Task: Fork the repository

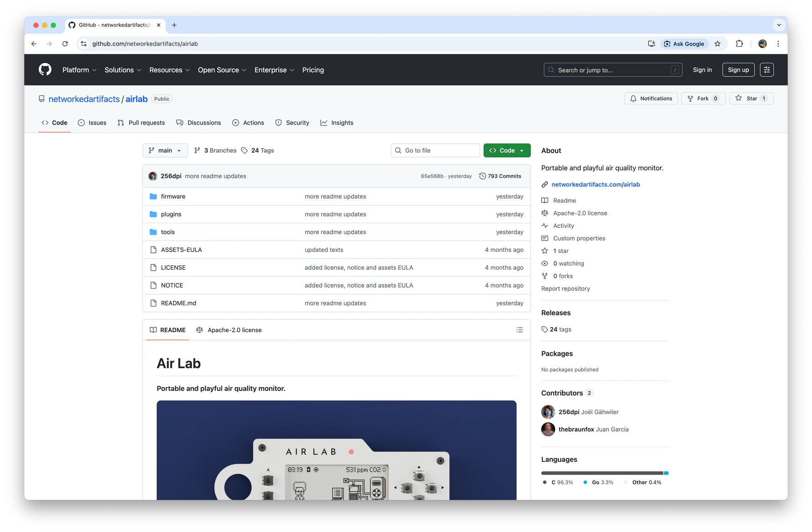Action: [703, 99]
